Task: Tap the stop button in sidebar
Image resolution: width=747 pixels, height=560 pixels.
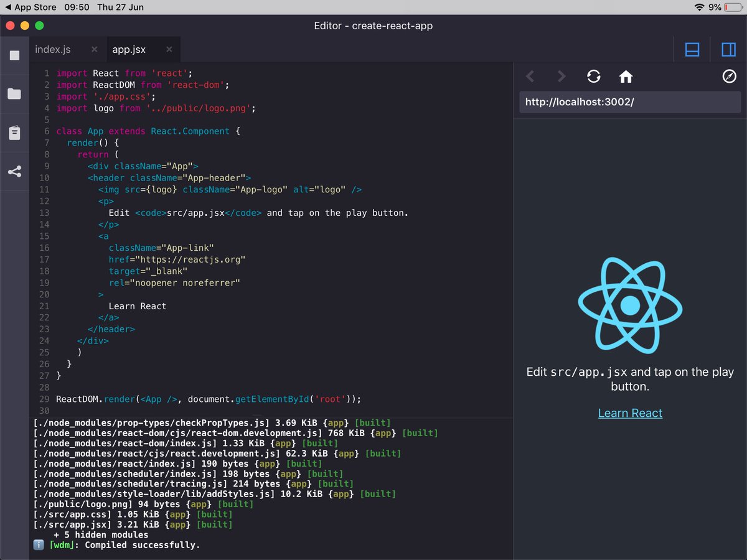Action: (x=14, y=55)
